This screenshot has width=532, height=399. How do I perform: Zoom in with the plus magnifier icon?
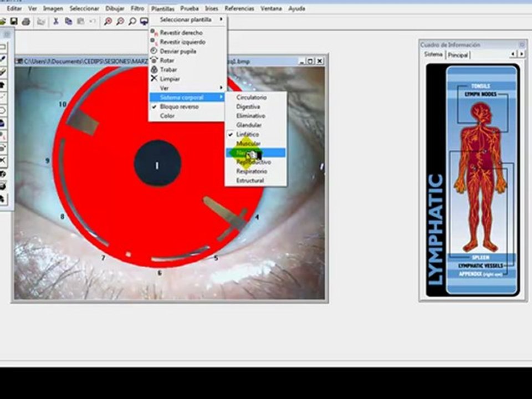point(108,22)
